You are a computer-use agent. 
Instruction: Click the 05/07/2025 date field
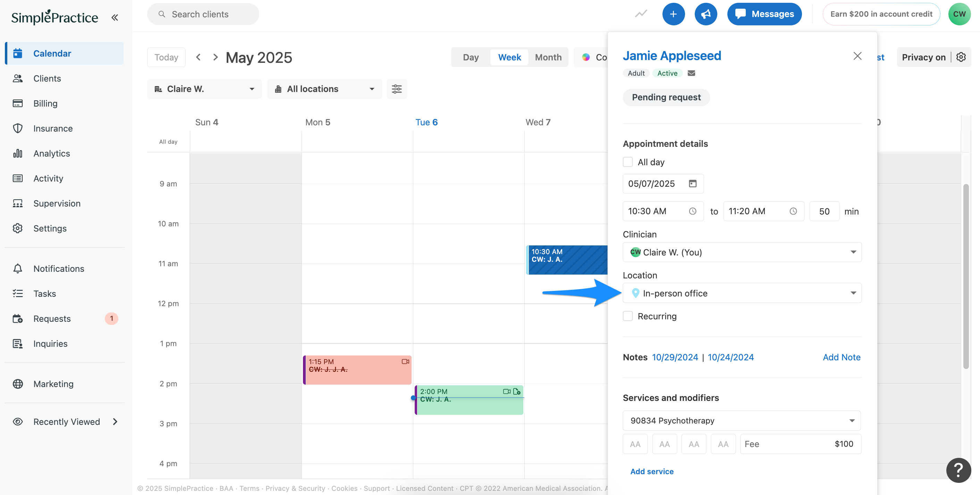point(663,184)
